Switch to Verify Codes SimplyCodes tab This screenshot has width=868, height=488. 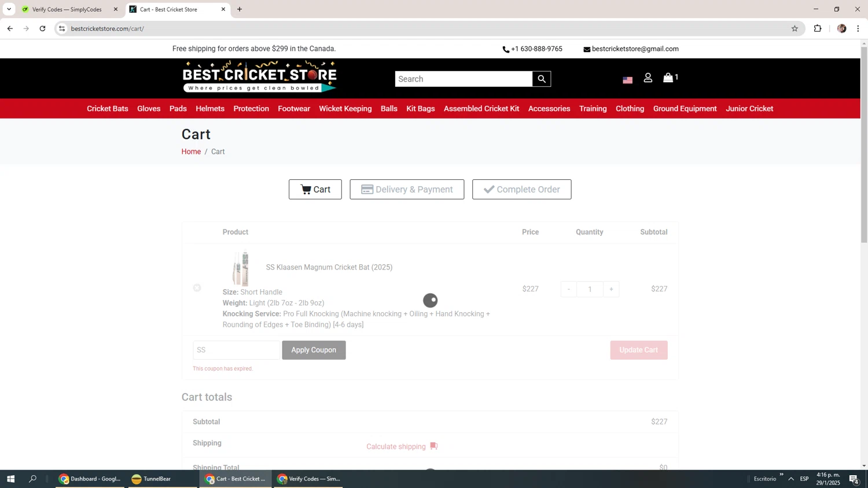[x=67, y=9]
